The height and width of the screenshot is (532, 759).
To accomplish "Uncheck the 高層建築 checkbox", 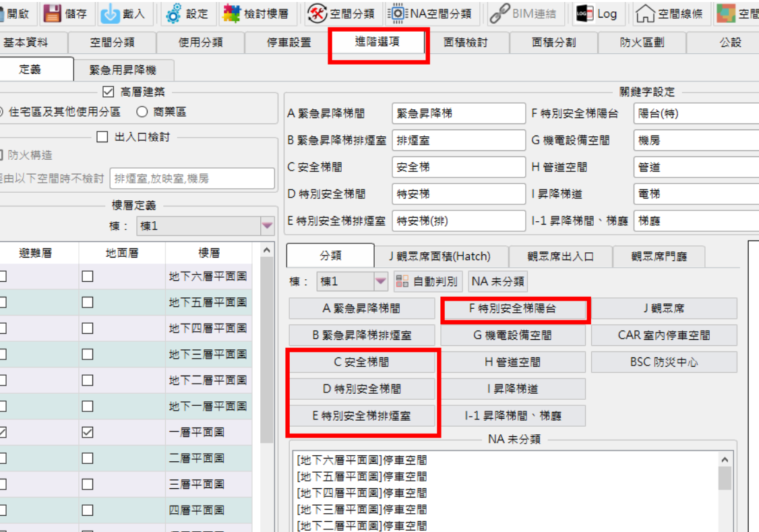I will pyautogui.click(x=108, y=92).
